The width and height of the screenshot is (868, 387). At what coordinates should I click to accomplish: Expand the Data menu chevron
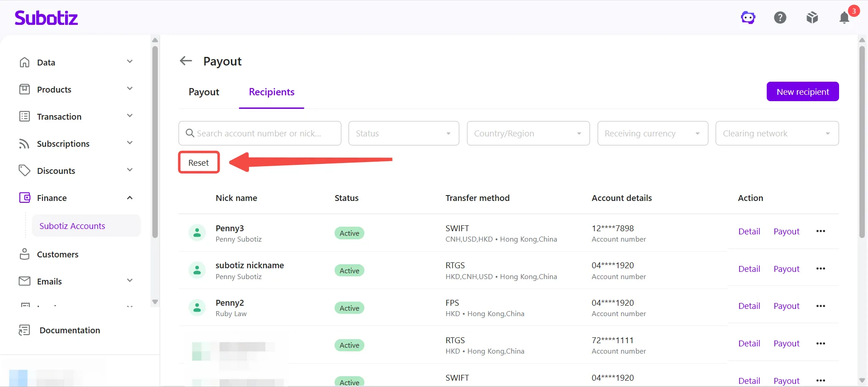click(130, 62)
